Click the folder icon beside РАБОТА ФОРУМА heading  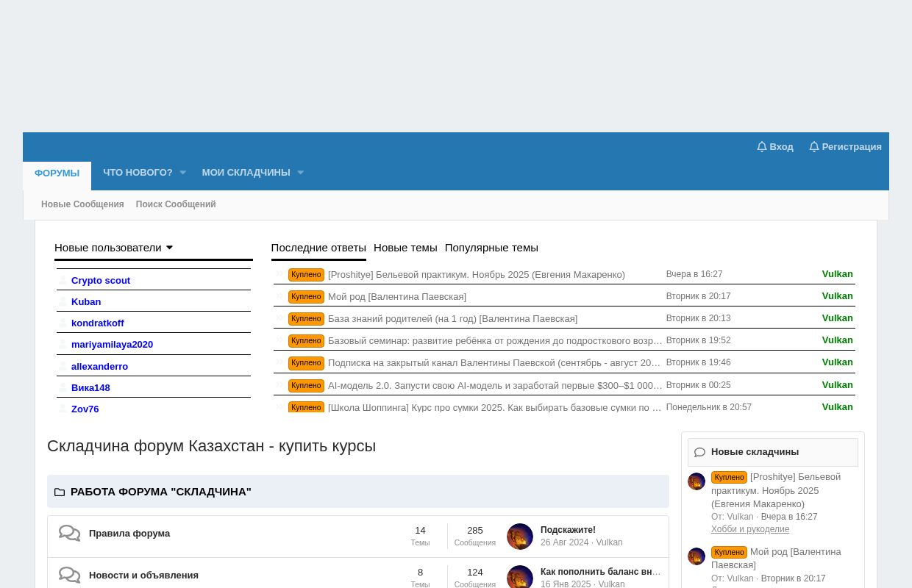click(x=60, y=492)
